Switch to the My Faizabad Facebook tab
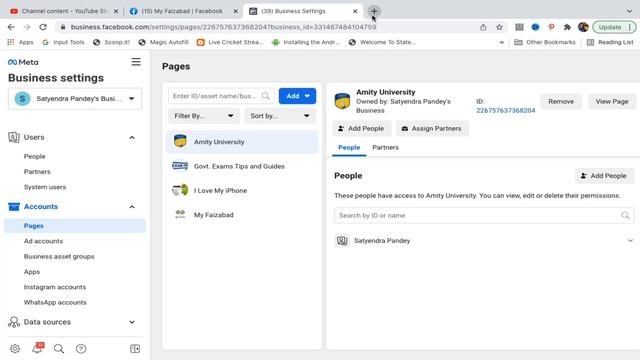The width and height of the screenshot is (640, 360). 182,11
